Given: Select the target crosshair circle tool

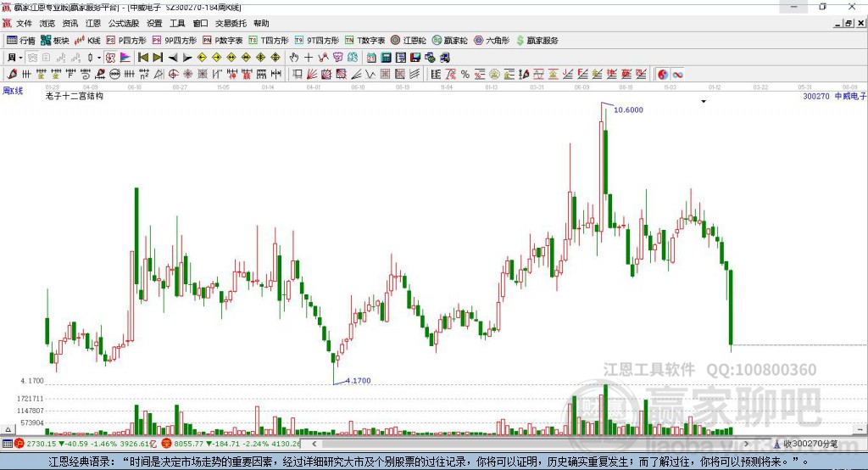Looking at the screenshot, I should (173, 75).
